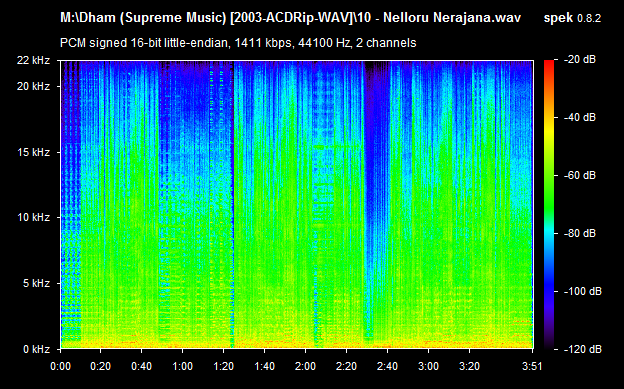624x389 pixels.
Task: Click the 1:40 time axis marker
Action: [265, 366]
